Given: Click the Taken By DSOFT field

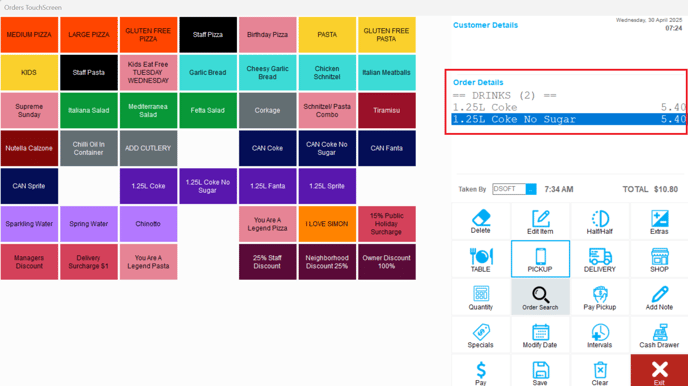Looking at the screenshot, I should tap(509, 189).
